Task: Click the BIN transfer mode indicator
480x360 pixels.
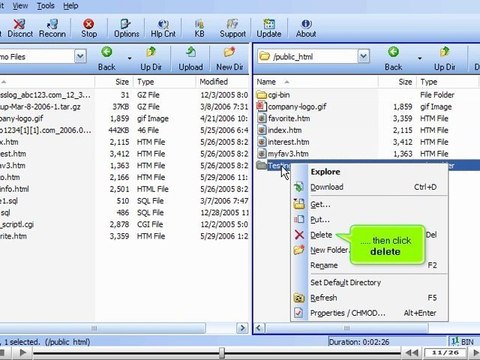Action: point(462,342)
